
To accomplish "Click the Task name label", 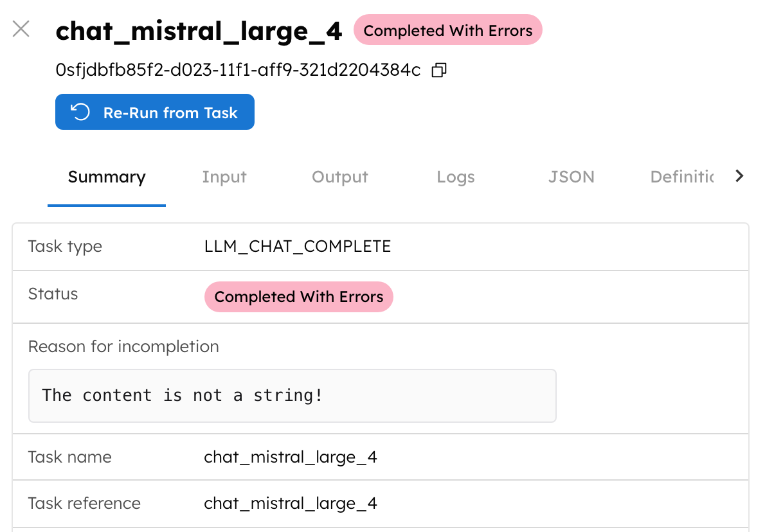I will [x=70, y=457].
